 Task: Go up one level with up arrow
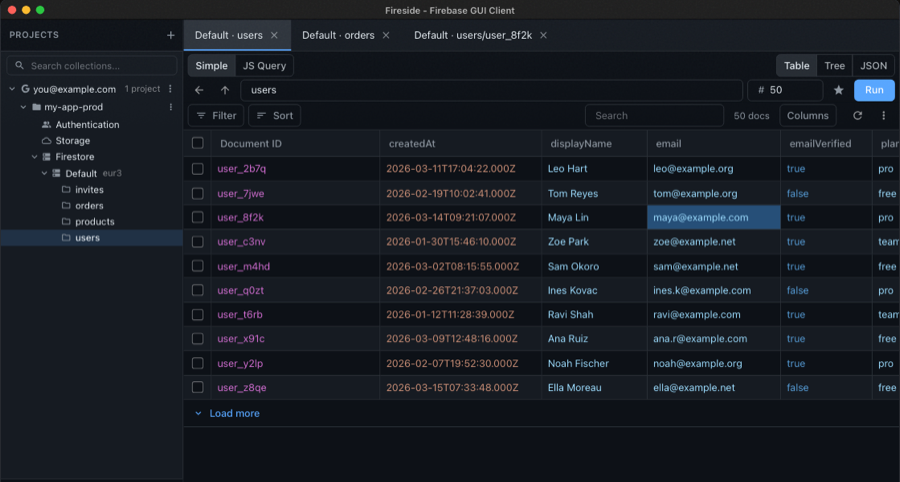click(225, 90)
